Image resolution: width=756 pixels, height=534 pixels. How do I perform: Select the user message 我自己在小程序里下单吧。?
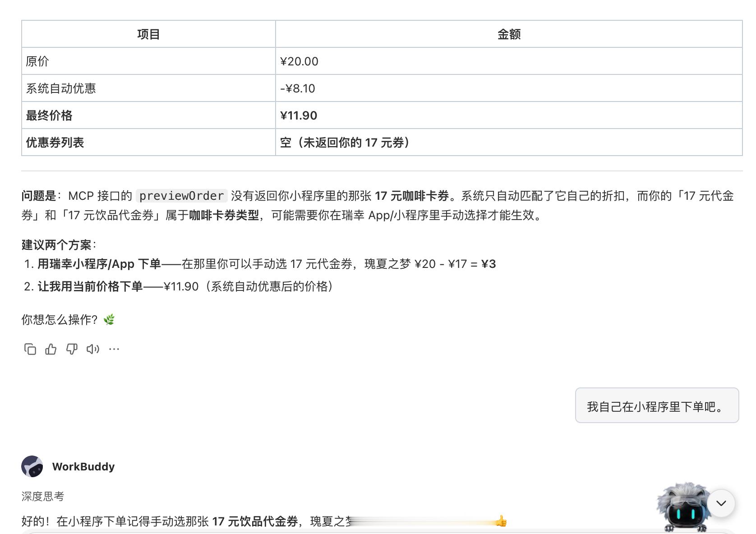tap(657, 405)
